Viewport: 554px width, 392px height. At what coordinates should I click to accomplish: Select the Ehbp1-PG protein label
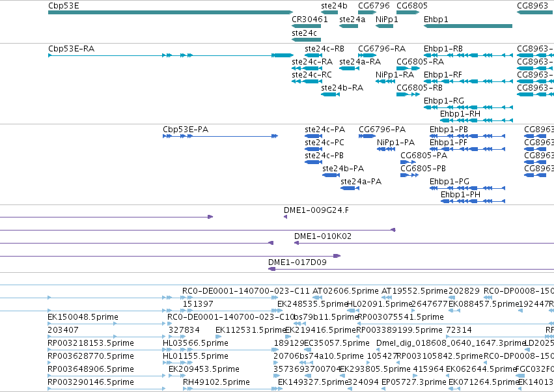point(449,182)
